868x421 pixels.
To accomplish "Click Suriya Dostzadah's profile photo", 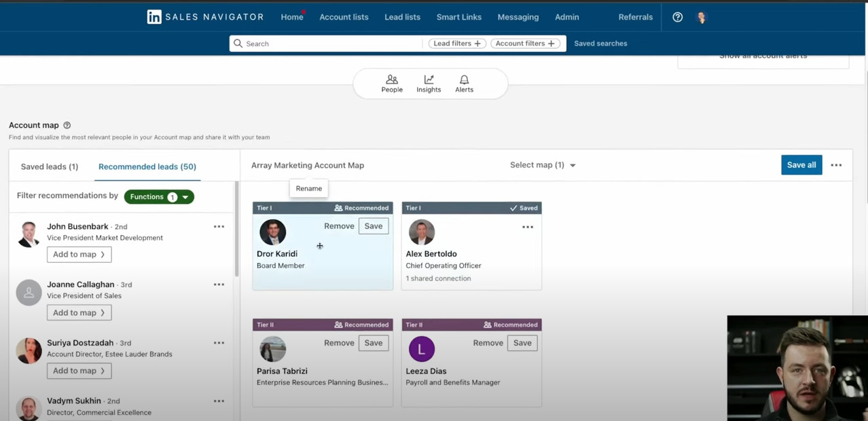I will (x=29, y=350).
